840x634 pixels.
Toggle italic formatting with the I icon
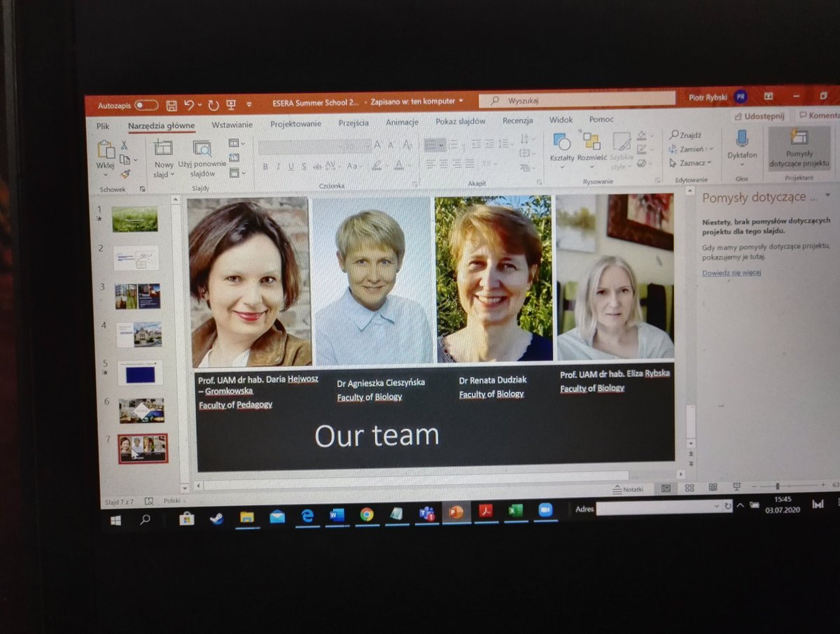278,167
